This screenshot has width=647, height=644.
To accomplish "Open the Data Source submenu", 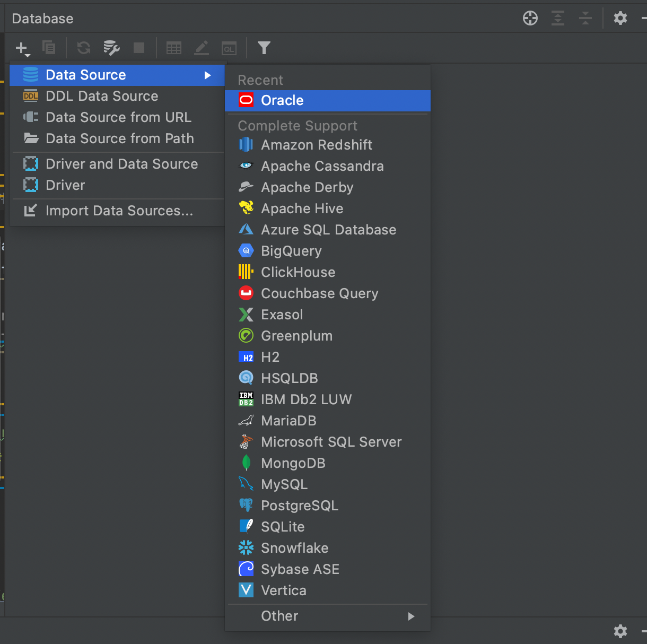I will coord(117,75).
